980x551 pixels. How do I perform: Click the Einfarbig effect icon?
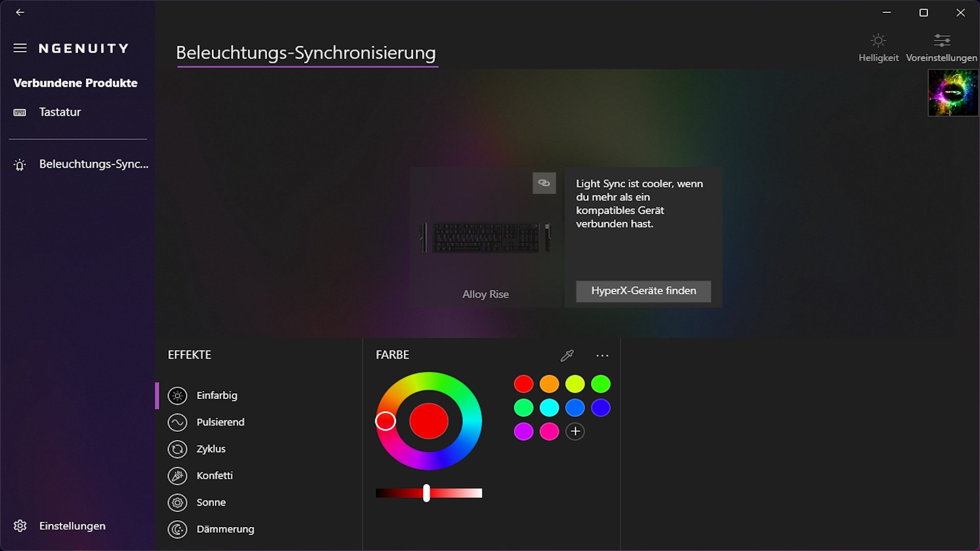(x=178, y=396)
